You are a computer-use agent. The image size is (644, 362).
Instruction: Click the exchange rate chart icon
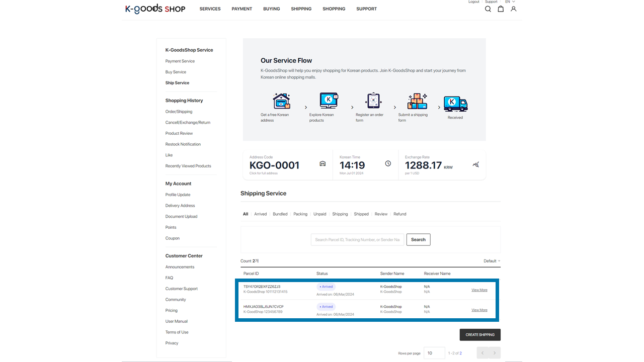[x=476, y=164]
